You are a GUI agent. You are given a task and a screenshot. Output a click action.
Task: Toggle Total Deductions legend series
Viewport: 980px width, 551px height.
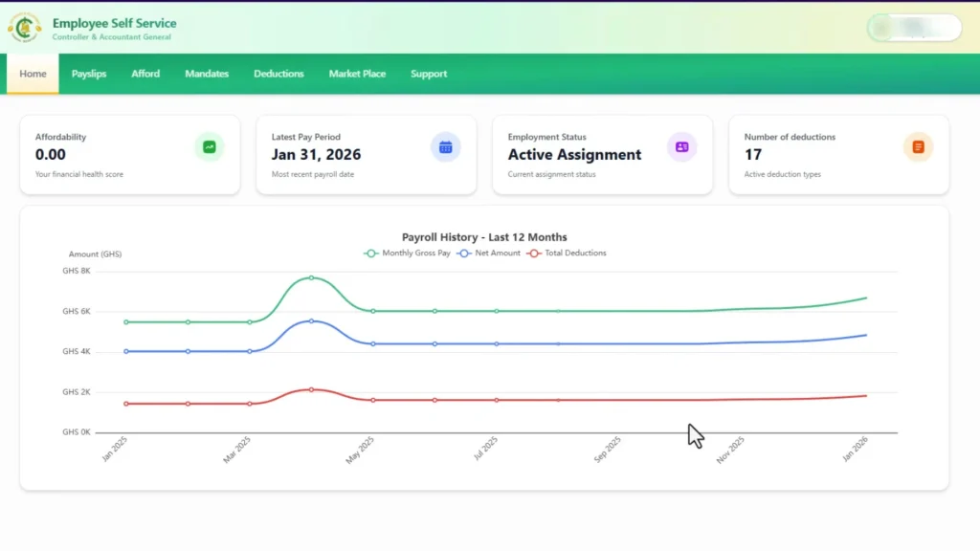[567, 253]
